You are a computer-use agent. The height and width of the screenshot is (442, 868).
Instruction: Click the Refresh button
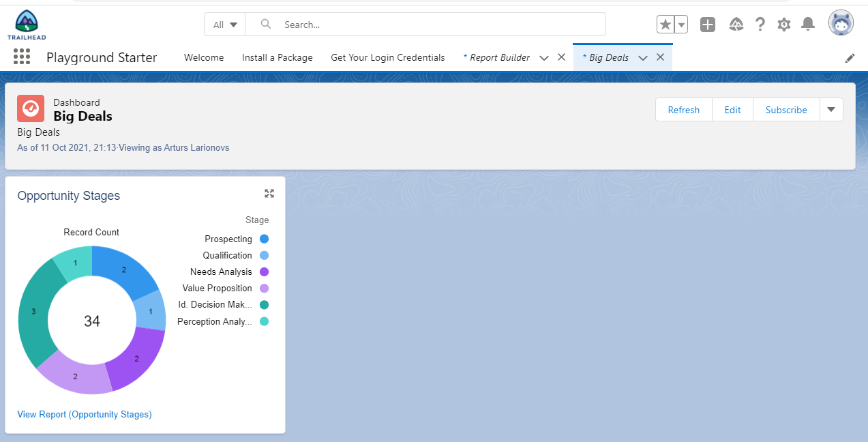click(684, 110)
